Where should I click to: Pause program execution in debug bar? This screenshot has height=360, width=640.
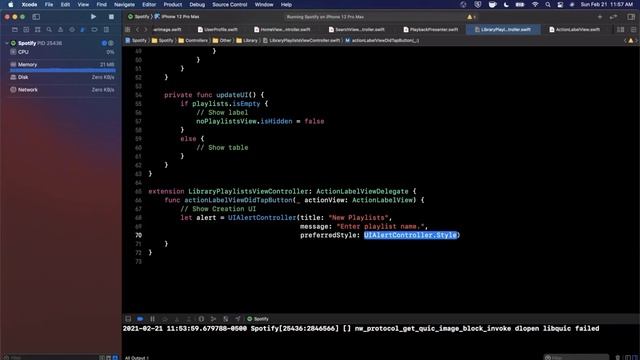coord(152,319)
